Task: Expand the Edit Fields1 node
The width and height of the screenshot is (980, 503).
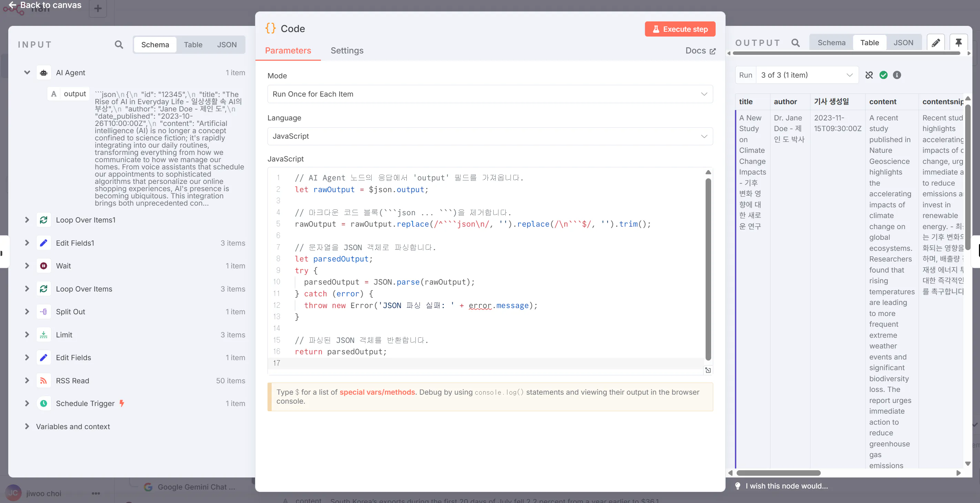Action: click(x=27, y=243)
